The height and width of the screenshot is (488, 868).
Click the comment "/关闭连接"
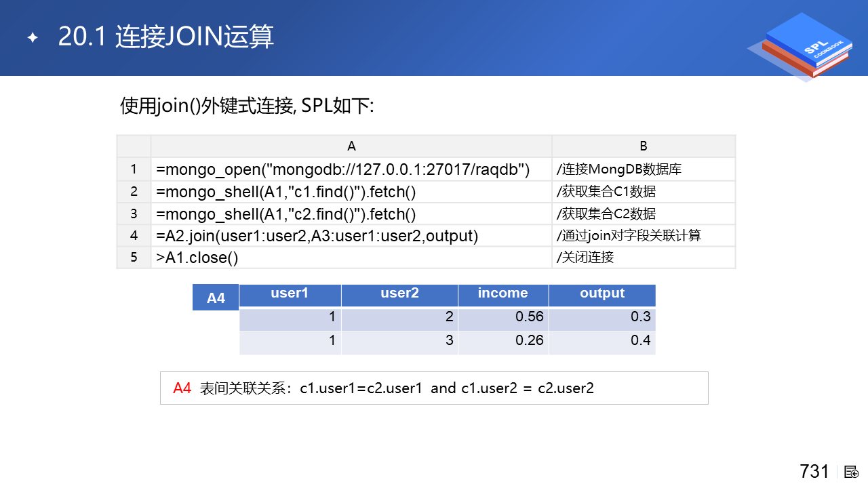(585, 258)
